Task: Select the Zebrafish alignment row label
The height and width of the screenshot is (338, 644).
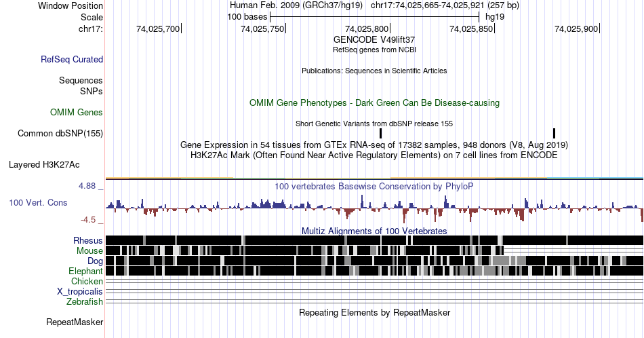Action: pos(85,301)
